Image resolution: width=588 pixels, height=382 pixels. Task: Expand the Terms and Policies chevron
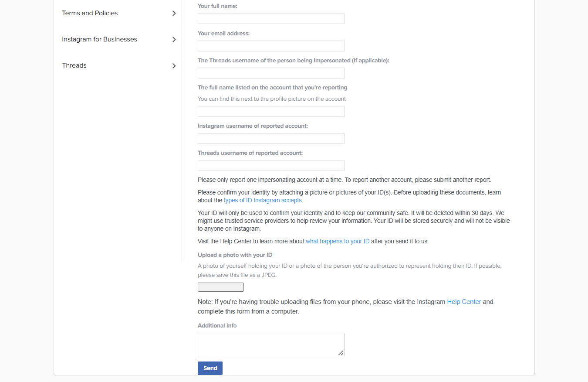(174, 14)
